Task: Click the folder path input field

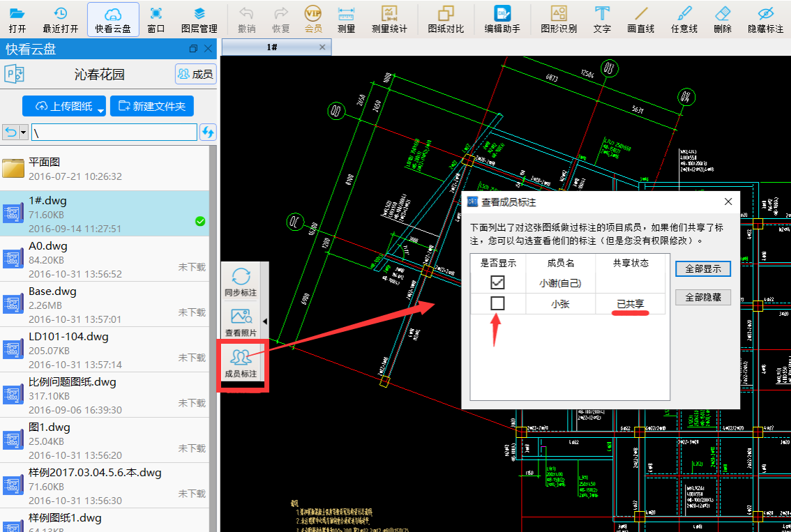Action: tap(114, 132)
